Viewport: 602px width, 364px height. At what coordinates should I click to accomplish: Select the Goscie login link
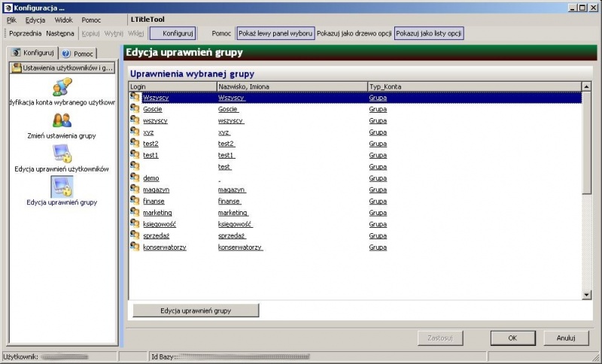(153, 109)
